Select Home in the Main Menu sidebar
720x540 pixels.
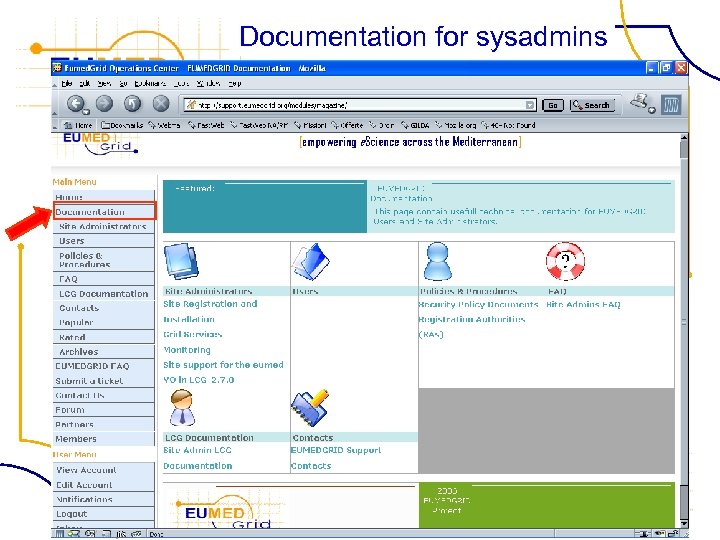point(104,197)
